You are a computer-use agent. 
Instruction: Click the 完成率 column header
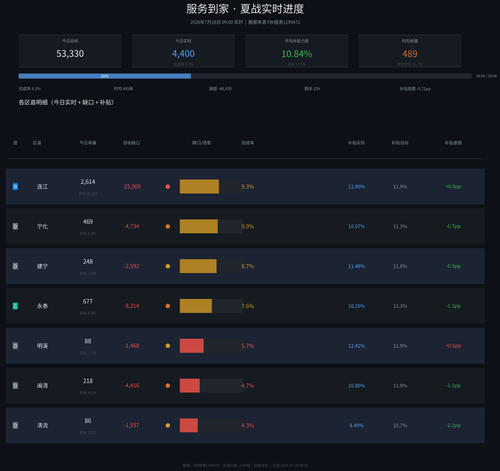point(248,143)
